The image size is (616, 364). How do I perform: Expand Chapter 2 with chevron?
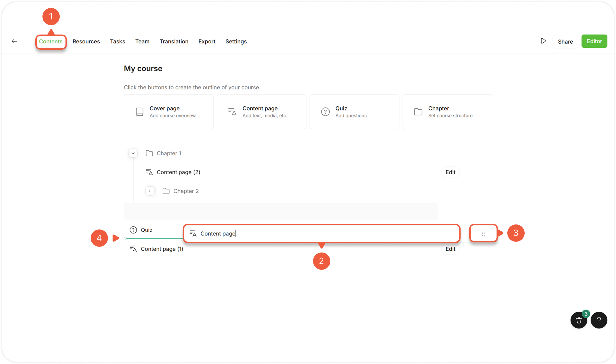pos(150,191)
